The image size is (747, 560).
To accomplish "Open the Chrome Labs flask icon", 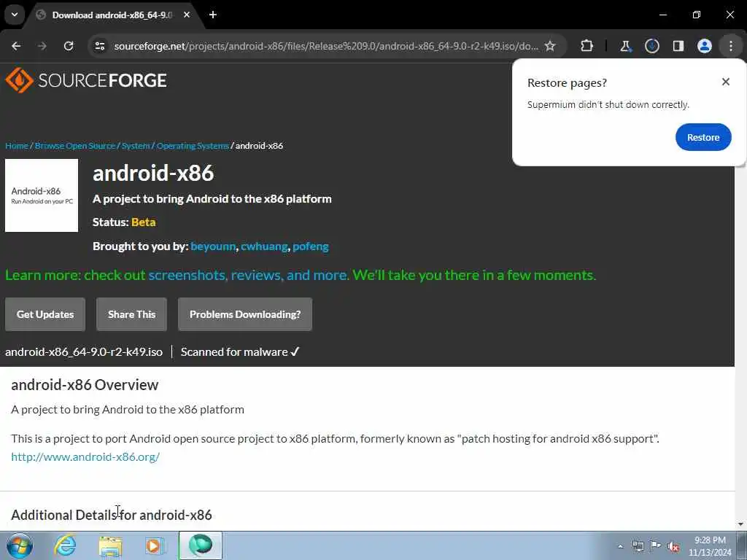I will (x=625, y=46).
